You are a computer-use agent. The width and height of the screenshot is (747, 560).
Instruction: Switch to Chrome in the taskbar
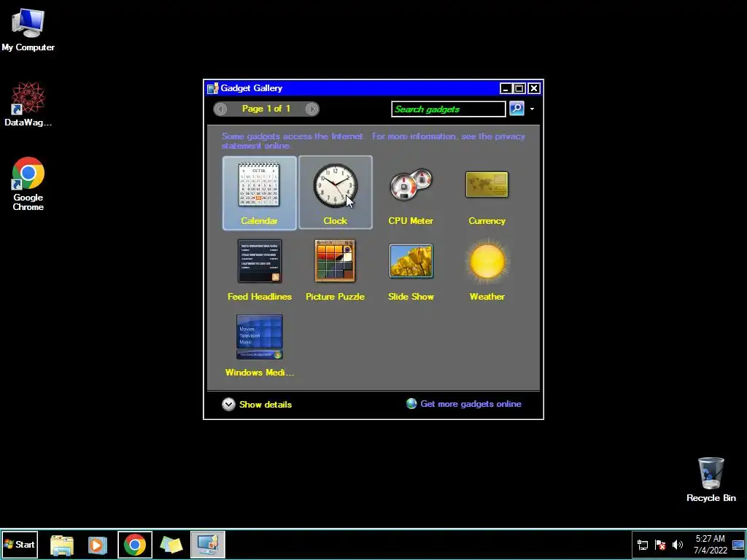135,545
